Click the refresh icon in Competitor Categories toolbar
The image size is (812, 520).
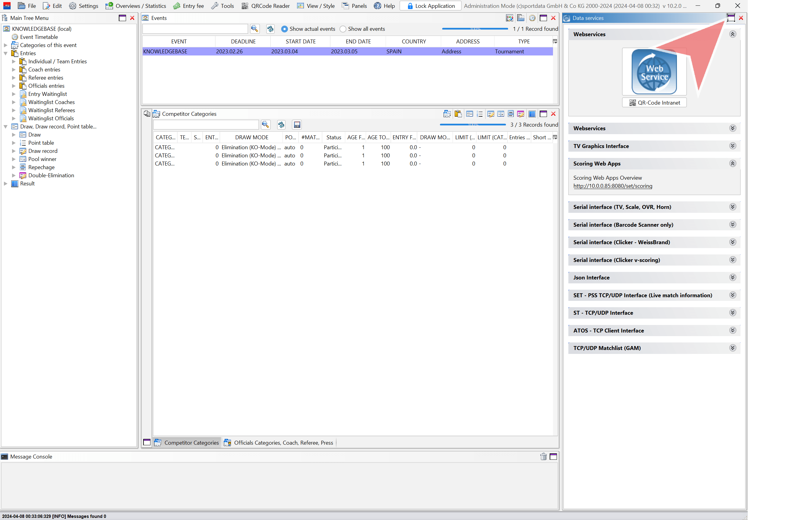click(x=281, y=125)
